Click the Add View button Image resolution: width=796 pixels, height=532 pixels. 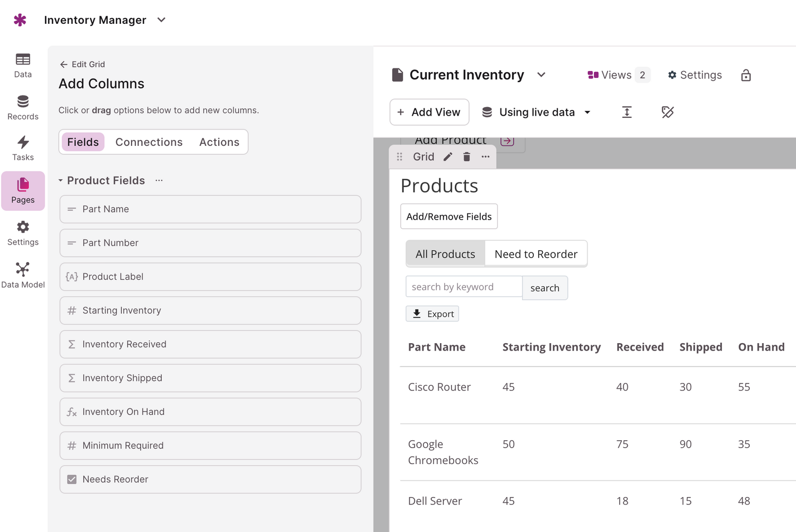[x=429, y=112]
